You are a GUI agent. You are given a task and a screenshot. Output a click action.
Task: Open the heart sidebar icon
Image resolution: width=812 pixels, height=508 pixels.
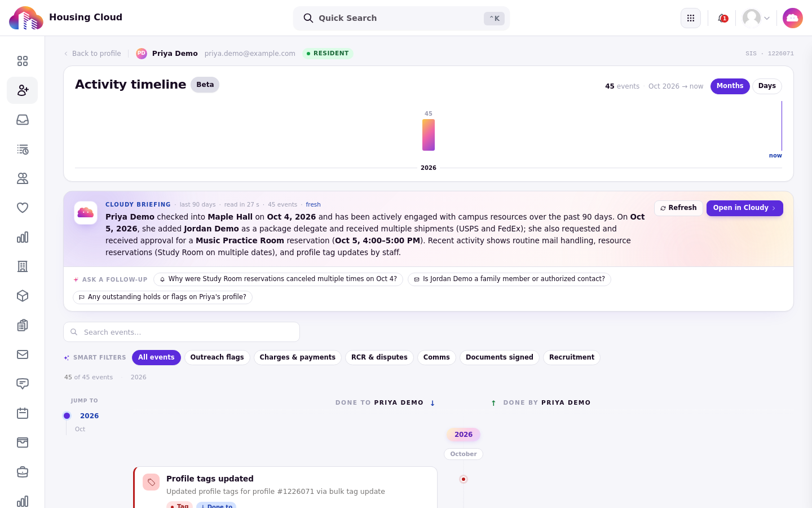pos(23,208)
